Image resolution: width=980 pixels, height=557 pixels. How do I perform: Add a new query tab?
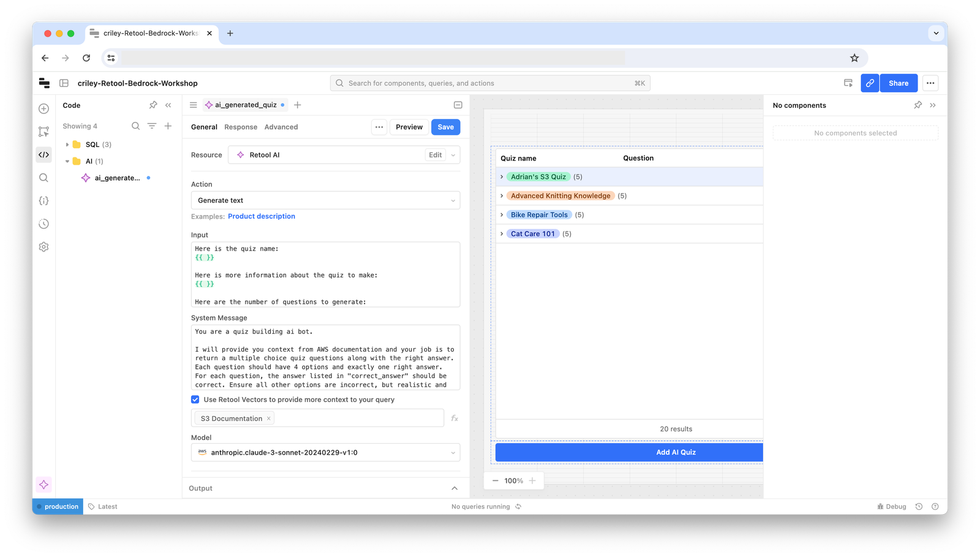298,105
